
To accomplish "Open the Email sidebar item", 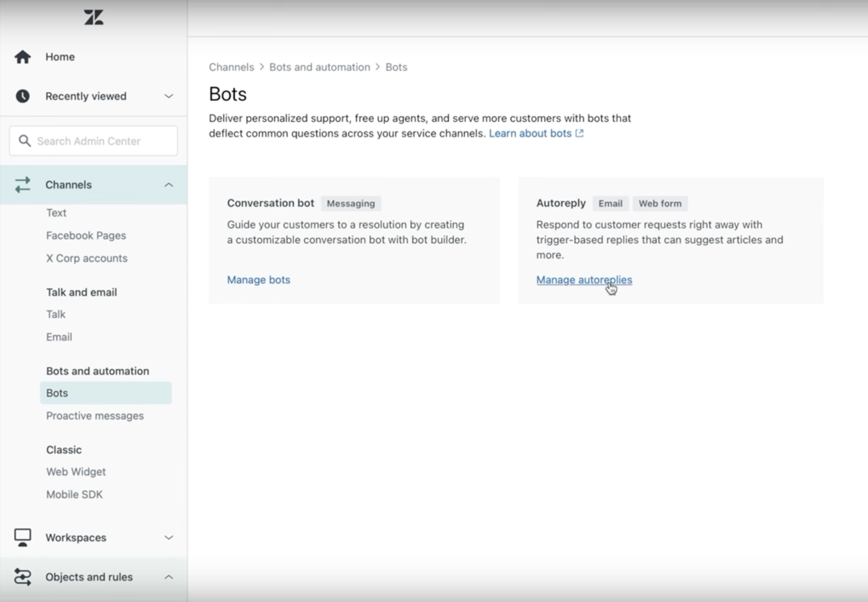I will [x=59, y=337].
